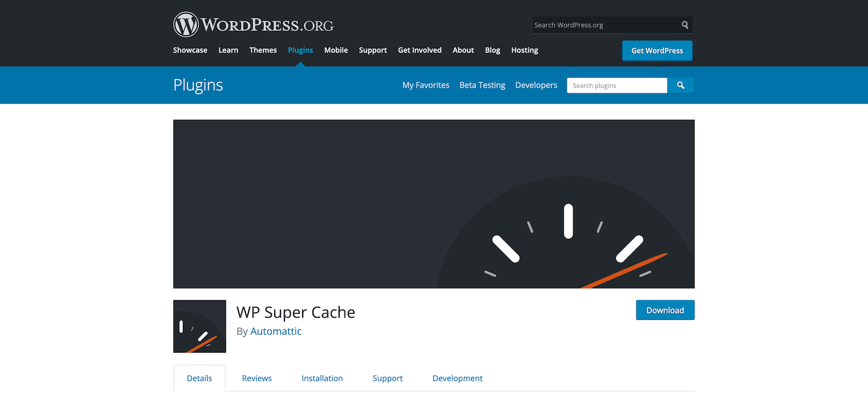Open My Favorites link
Viewport: 868px width, 405px height.
[x=426, y=85]
